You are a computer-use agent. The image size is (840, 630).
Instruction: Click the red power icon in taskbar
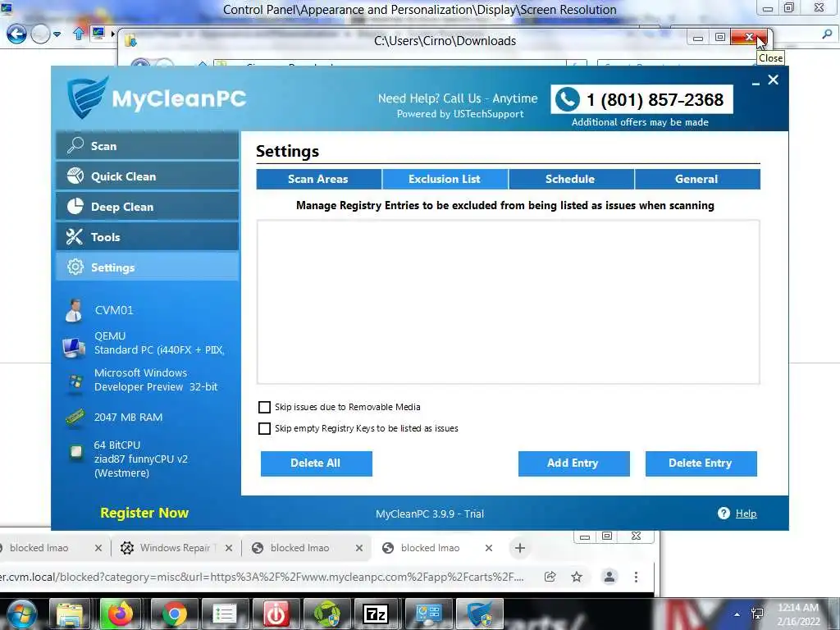[x=276, y=614]
